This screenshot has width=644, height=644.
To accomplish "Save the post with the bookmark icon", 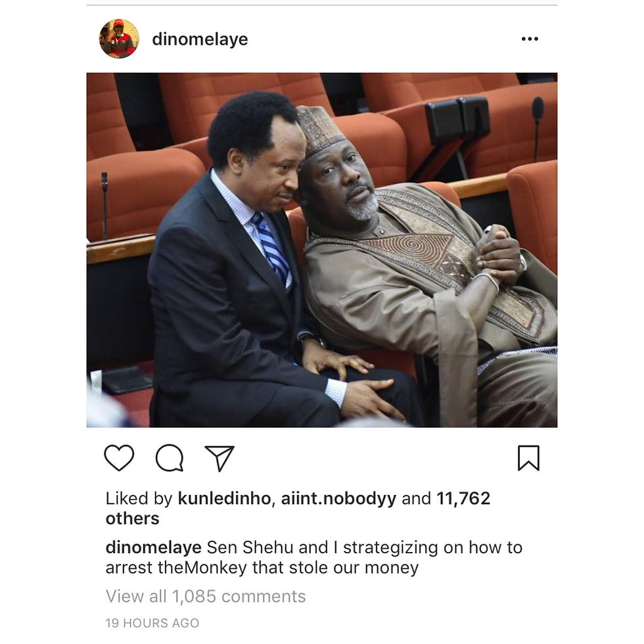I will (x=528, y=457).
